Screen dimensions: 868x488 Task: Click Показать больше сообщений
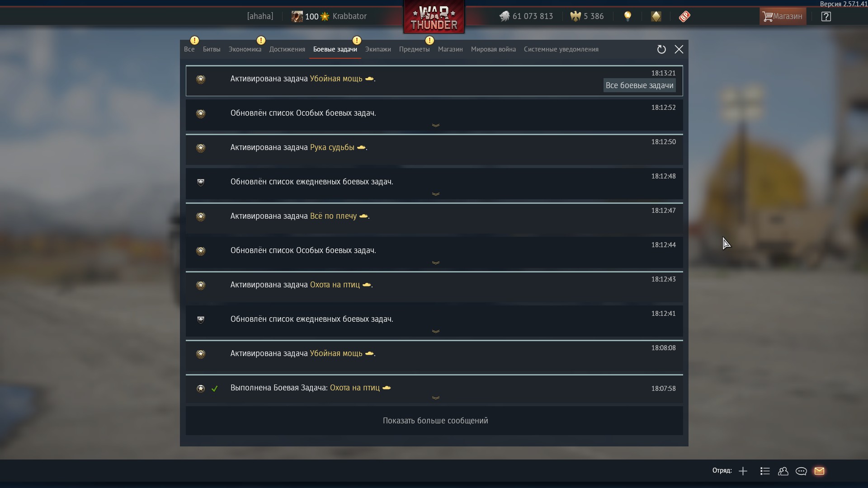coord(434,421)
